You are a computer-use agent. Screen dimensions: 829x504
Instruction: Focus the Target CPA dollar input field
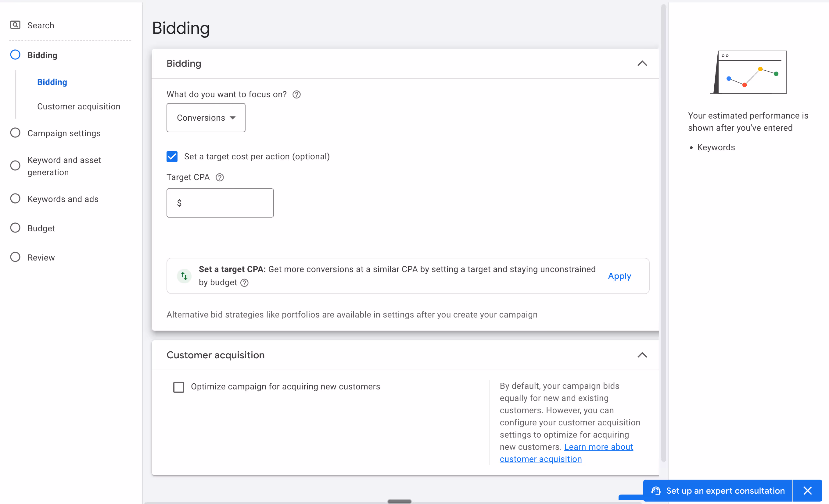(x=220, y=203)
